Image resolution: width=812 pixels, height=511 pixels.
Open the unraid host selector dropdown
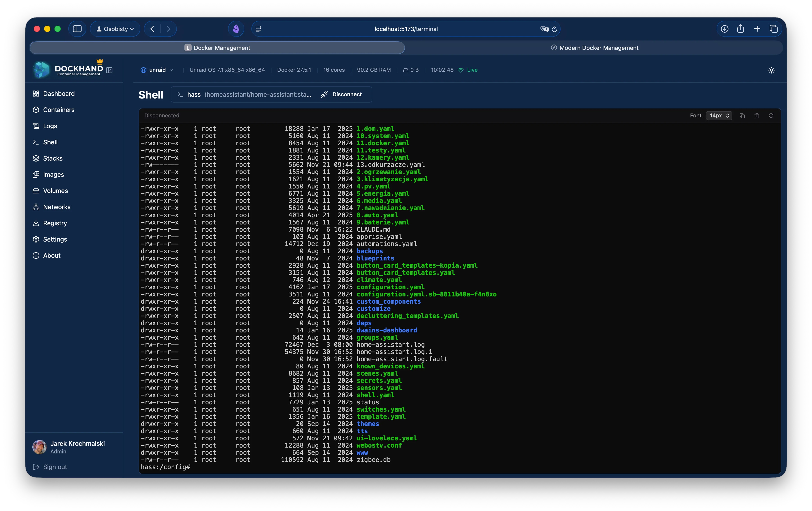pos(157,70)
